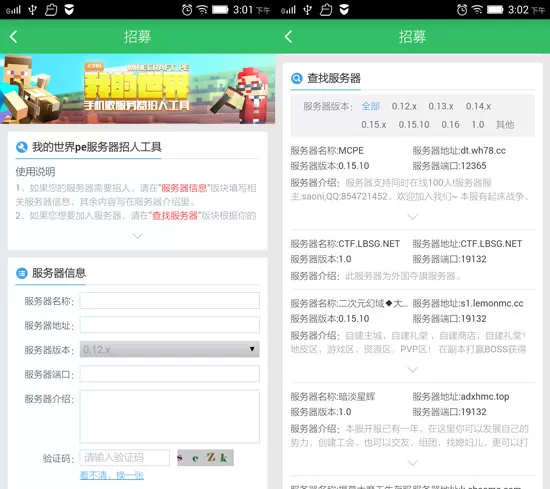The width and height of the screenshot is (550, 489).
Task: Select the 0.14.x version filter
Action: coord(478,106)
